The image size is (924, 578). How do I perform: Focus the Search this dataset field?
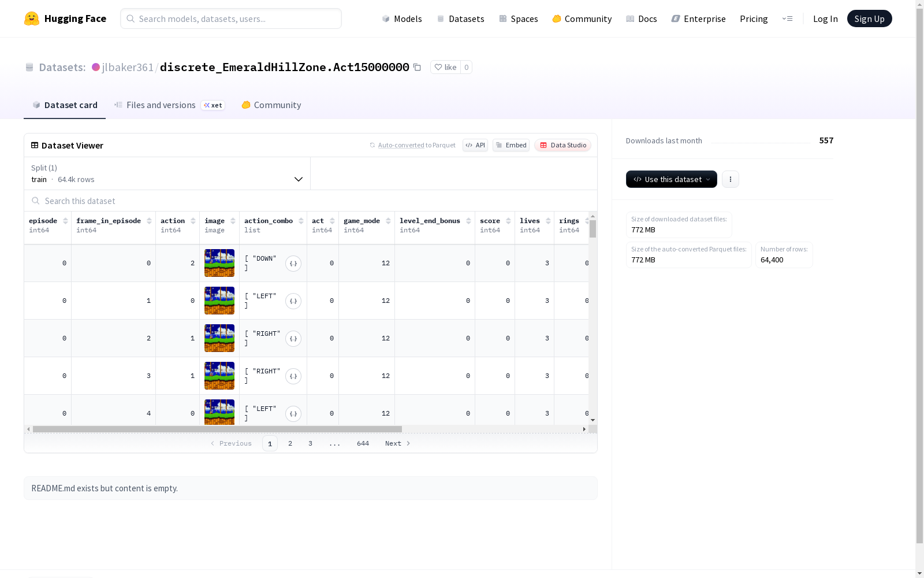[x=311, y=201]
